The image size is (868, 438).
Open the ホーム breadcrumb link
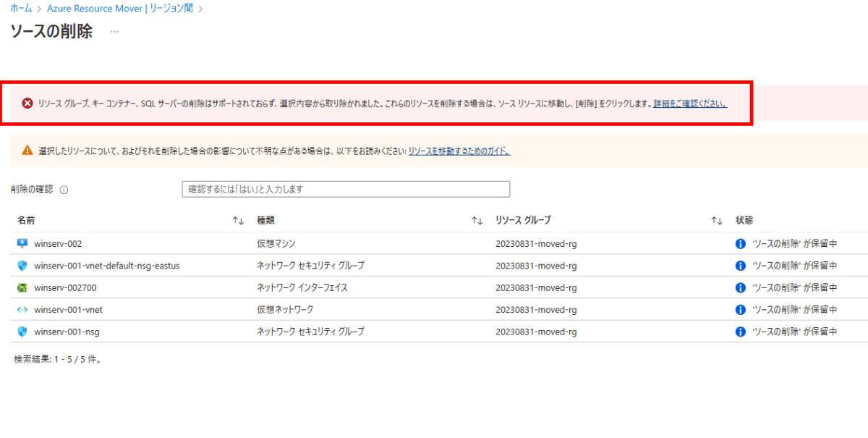pyautogui.click(x=21, y=9)
